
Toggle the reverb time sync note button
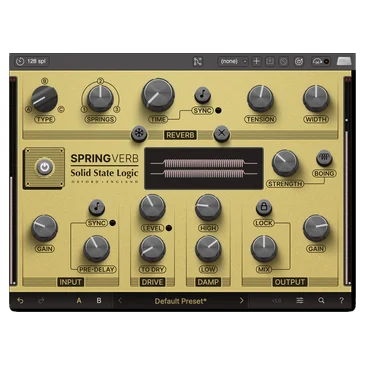[202, 95]
